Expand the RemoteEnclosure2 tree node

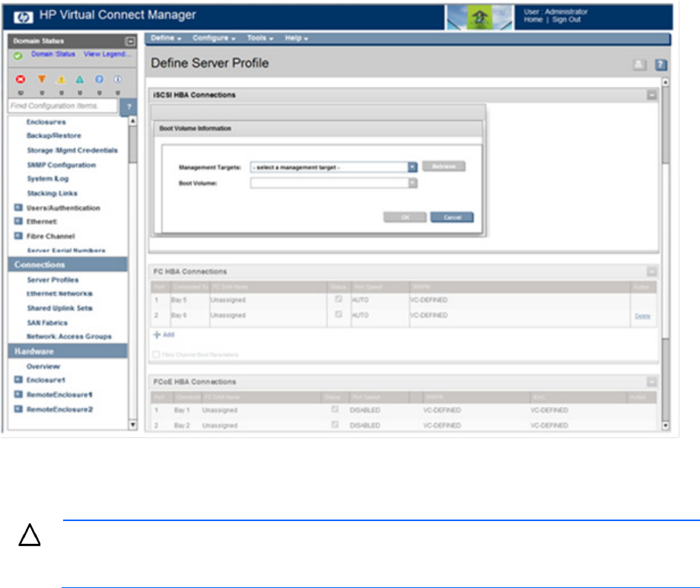pos(18,409)
